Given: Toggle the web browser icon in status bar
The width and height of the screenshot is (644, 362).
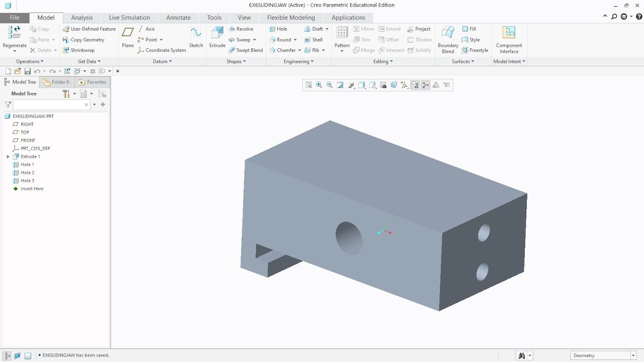Looking at the screenshot, I should tap(17, 355).
